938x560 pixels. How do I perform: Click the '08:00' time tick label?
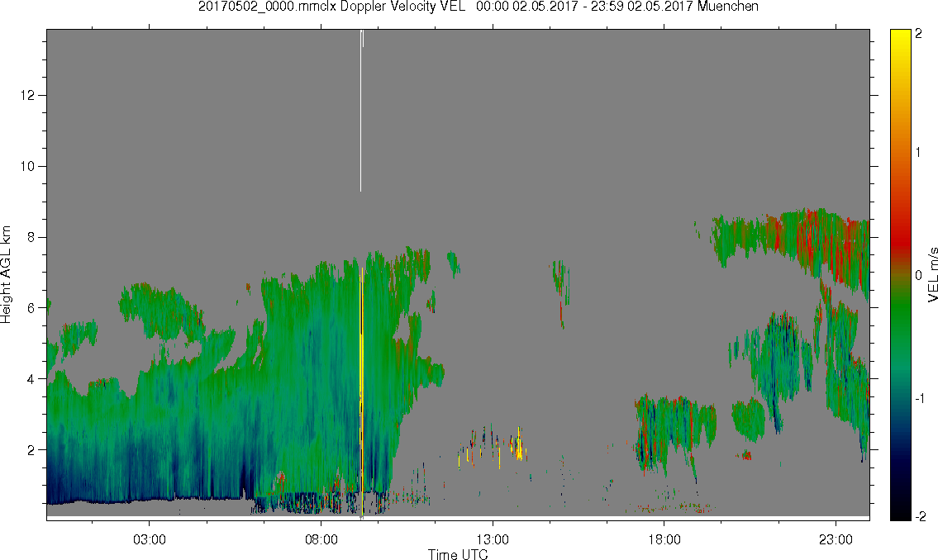[321, 539]
